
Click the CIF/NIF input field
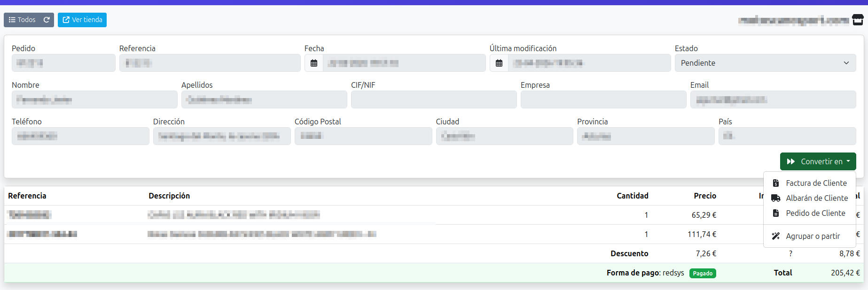[433, 99]
